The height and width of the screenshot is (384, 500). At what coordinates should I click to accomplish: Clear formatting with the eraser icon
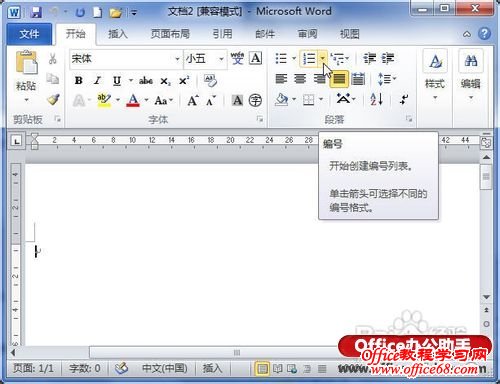tap(210, 80)
